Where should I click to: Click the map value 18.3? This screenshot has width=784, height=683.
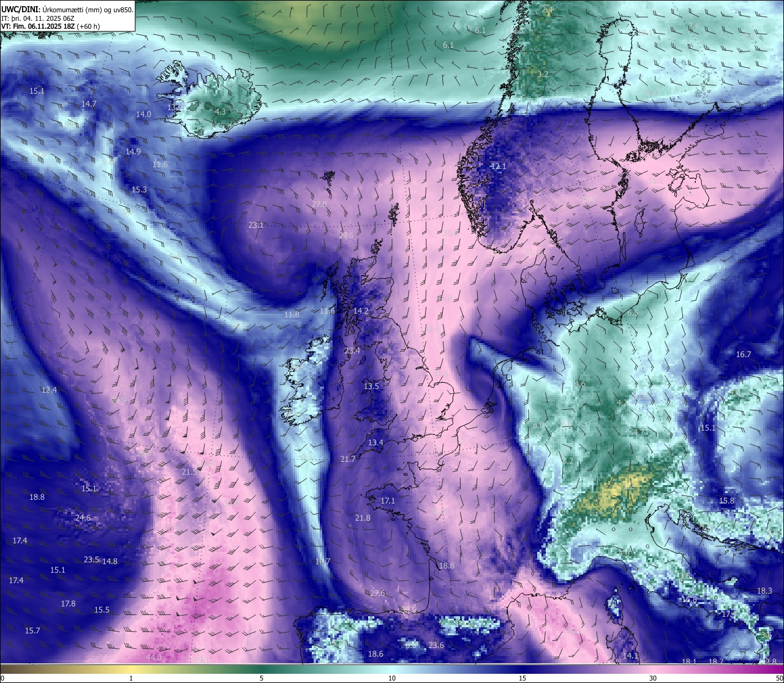coord(764,591)
